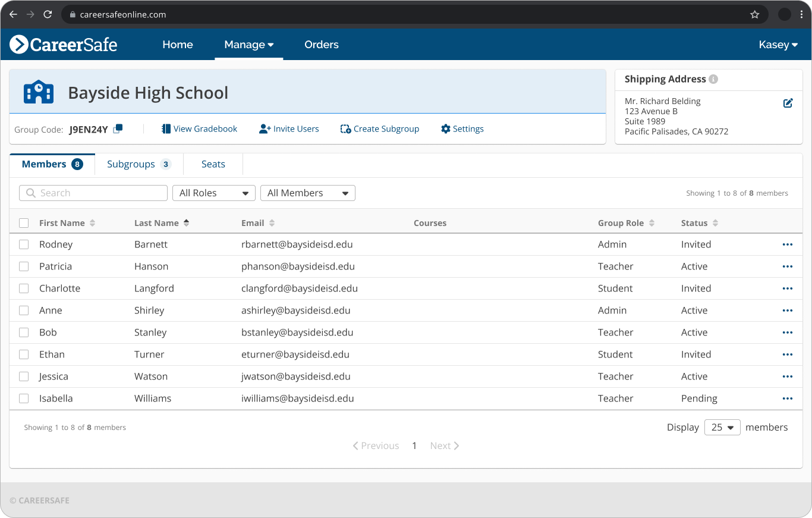Click Next to go to the next page
The image size is (812, 518).
tap(443, 445)
